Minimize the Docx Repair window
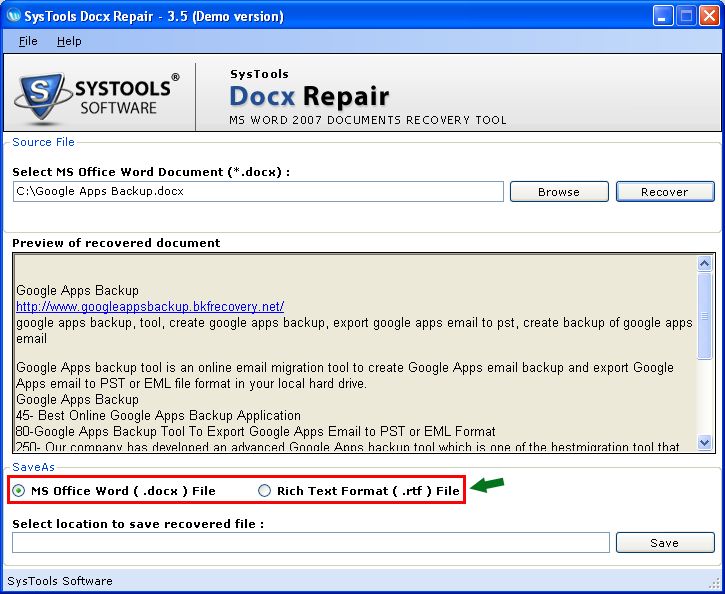Screen dimensions: 725x594 [663, 16]
